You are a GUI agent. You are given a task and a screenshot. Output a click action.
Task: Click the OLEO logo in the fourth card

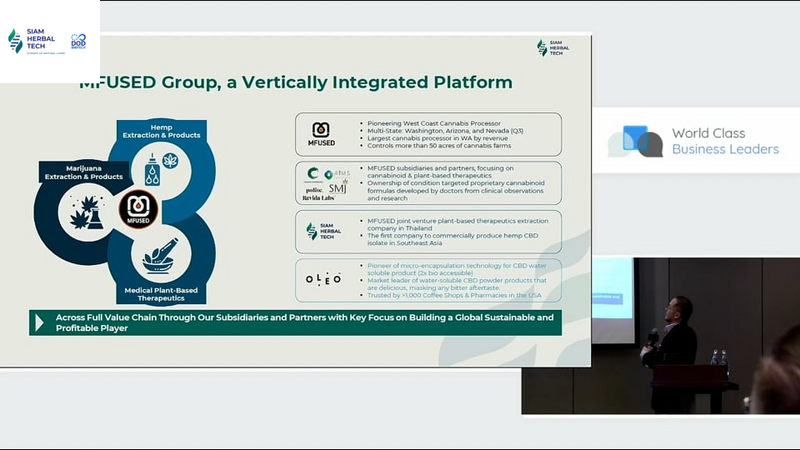(x=323, y=279)
